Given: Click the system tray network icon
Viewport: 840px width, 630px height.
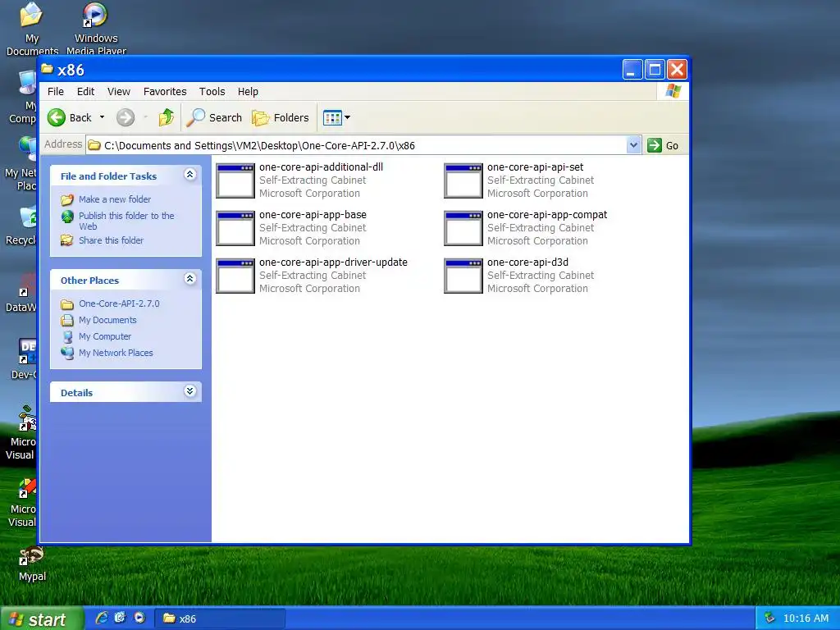Looking at the screenshot, I should click(x=769, y=619).
